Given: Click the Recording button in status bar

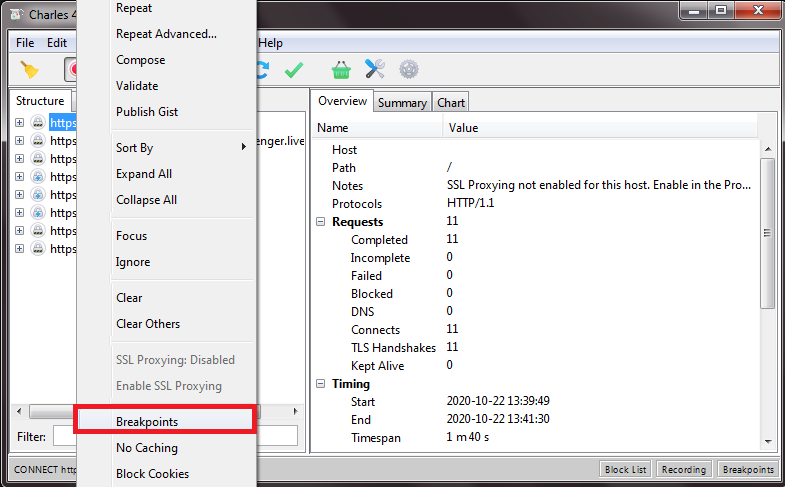Looking at the screenshot, I should (683, 470).
